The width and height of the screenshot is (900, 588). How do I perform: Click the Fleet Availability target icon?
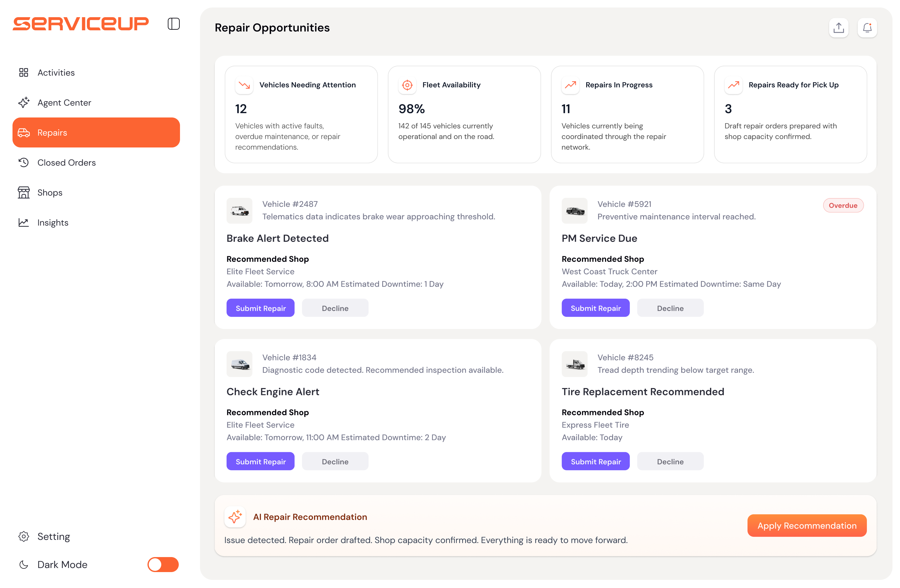click(407, 85)
